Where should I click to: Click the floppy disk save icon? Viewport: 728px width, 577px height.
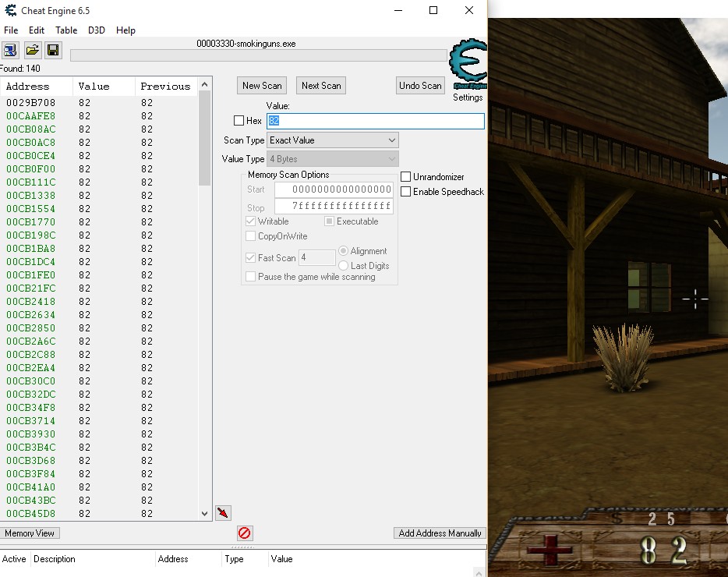(53, 51)
